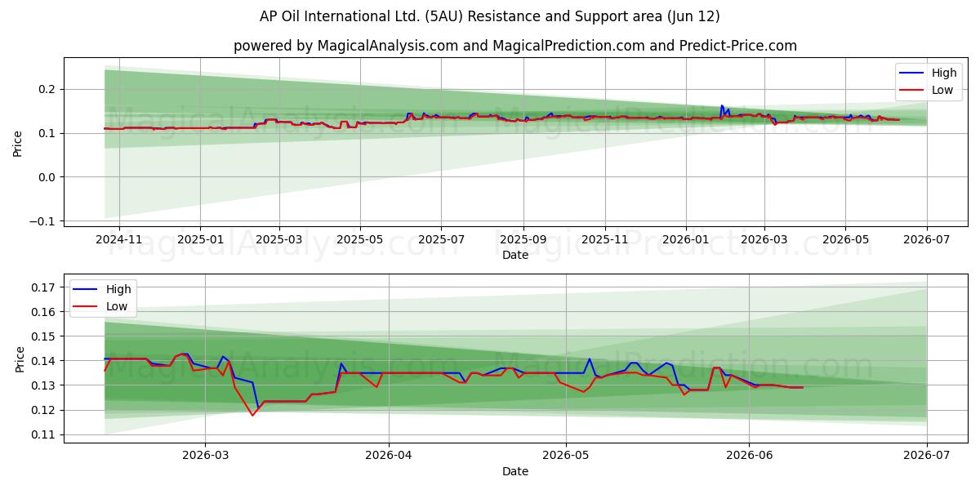Click the '2026-03' tick on the bottom chart
Screen dimensions: 980x490
(205, 456)
